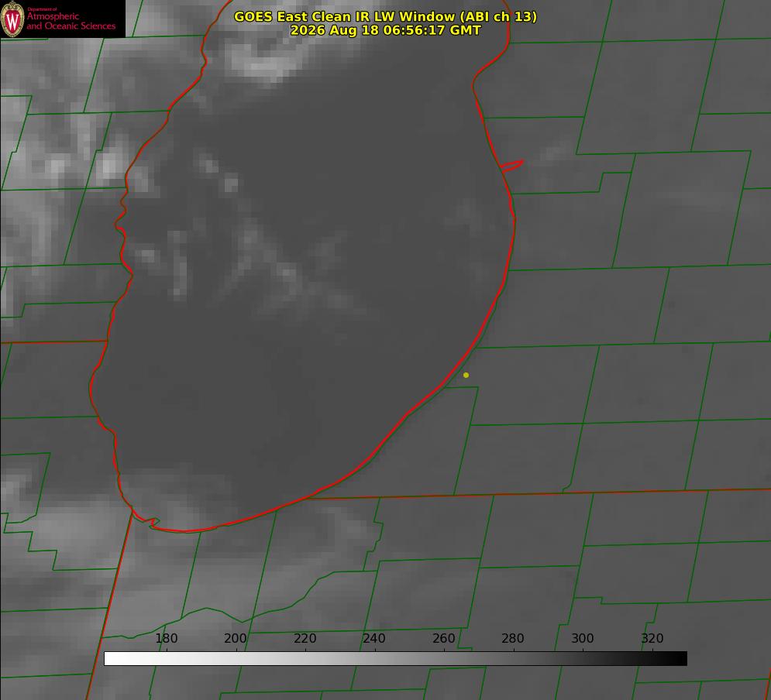The height and width of the screenshot is (700, 771).
Task: Select the GOES East Clean IR title
Action: click(x=386, y=16)
